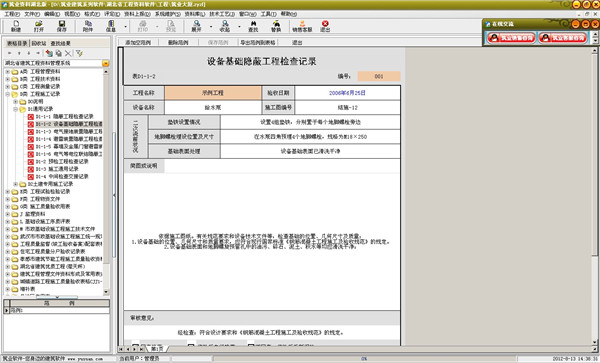
Task: Click the 预览 (Preview) toolbar icon
Action: [171, 26]
